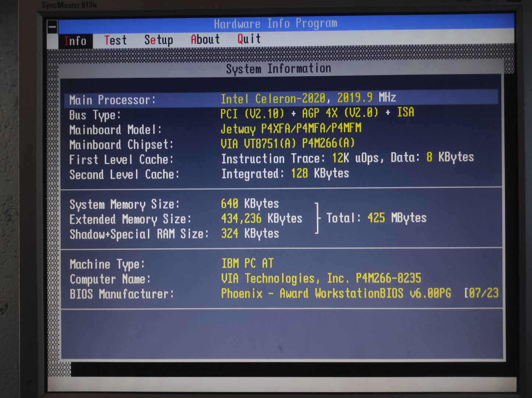Click the Extended Memory Size label
532x398 pixels.
click(x=130, y=219)
